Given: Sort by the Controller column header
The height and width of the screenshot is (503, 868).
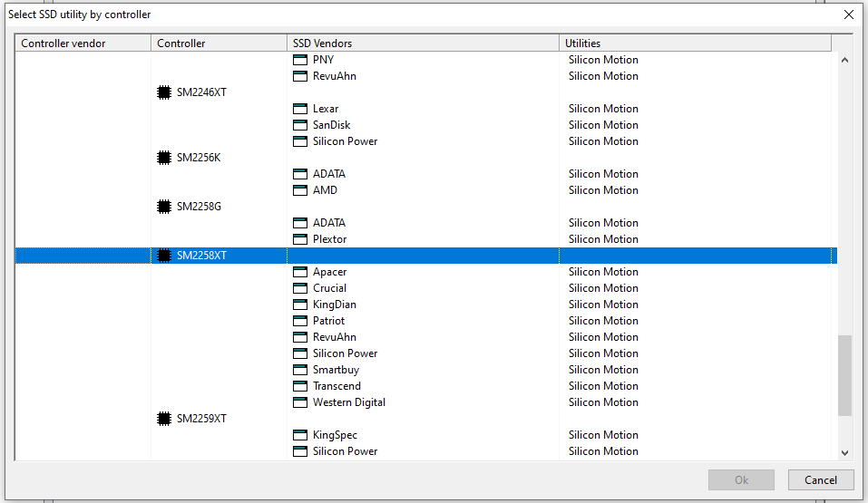Looking at the screenshot, I should coord(219,44).
